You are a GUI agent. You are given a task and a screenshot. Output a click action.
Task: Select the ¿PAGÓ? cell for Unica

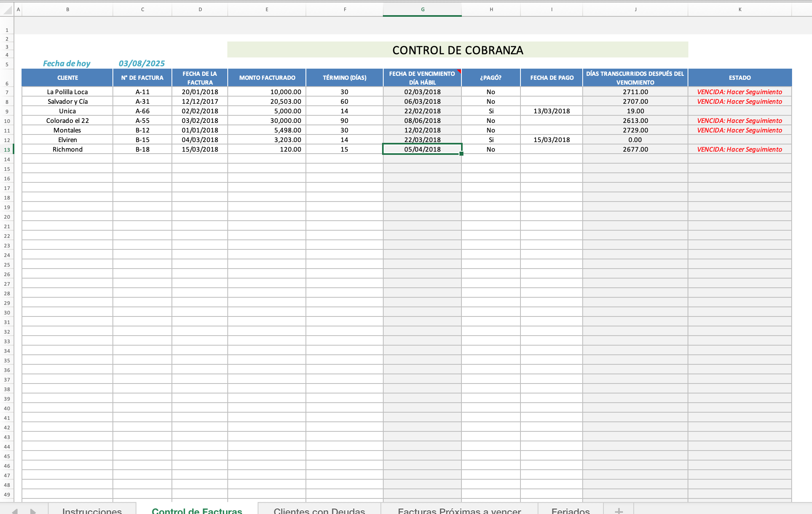[491, 111]
